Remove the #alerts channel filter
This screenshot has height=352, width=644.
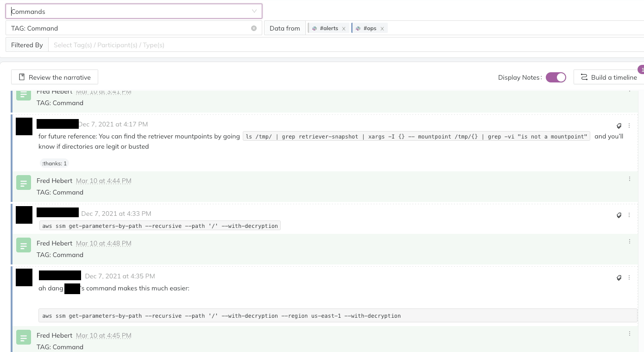click(x=344, y=29)
